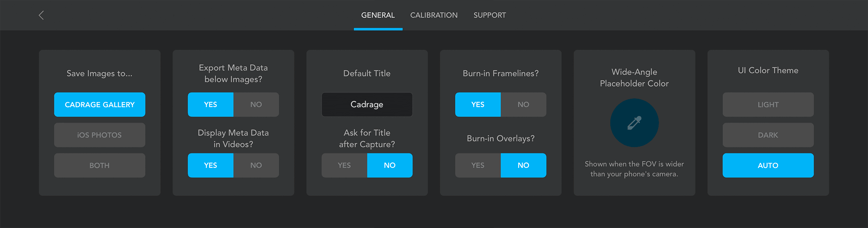Select the GENERAL tab
The height and width of the screenshot is (228, 868).
point(378,15)
